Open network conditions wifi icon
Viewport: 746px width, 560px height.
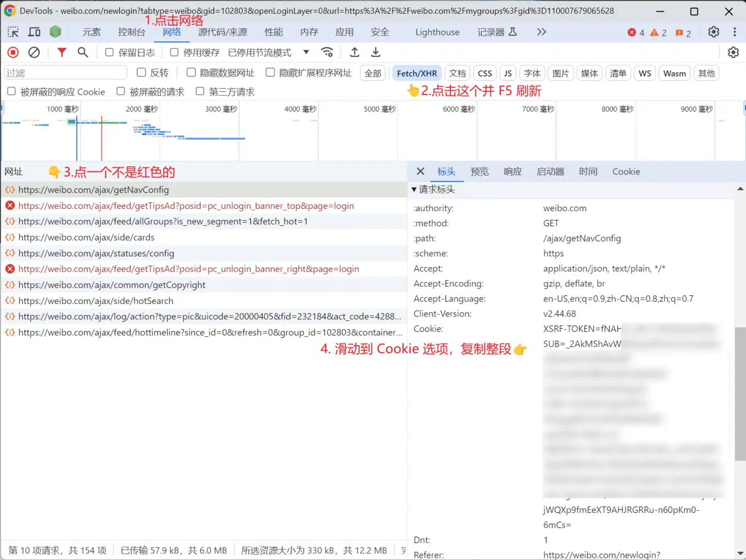pyautogui.click(x=327, y=52)
